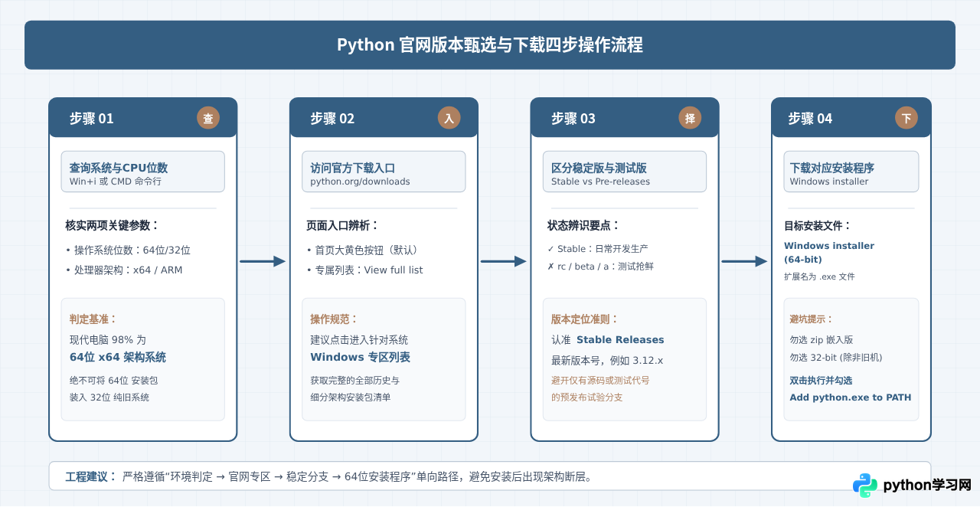Click the line 勿选 32-bit (除非旧机)
This screenshot has width=980, height=507.
pyautogui.click(x=836, y=358)
